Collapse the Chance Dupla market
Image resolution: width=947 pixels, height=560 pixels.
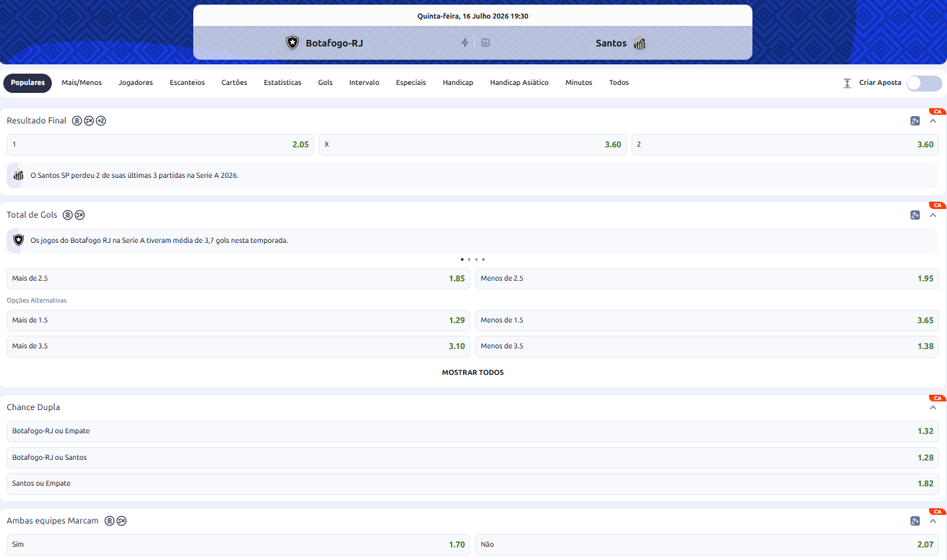(933, 407)
